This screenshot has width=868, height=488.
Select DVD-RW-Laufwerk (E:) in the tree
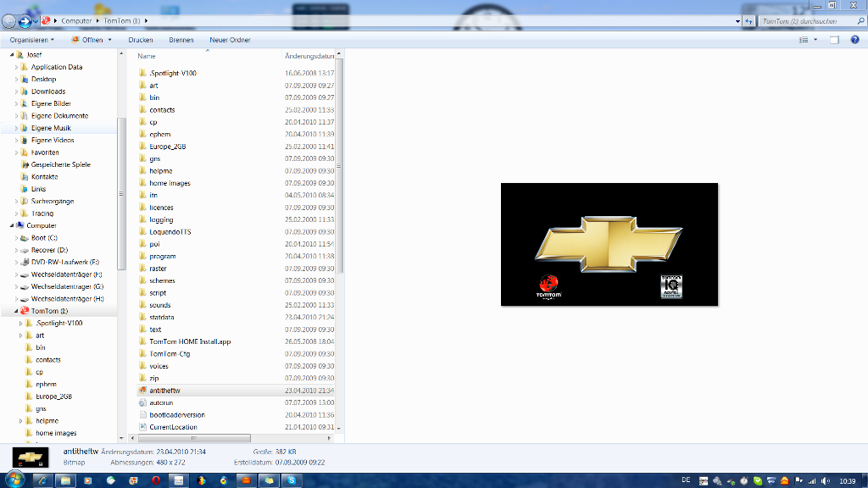[64, 263]
